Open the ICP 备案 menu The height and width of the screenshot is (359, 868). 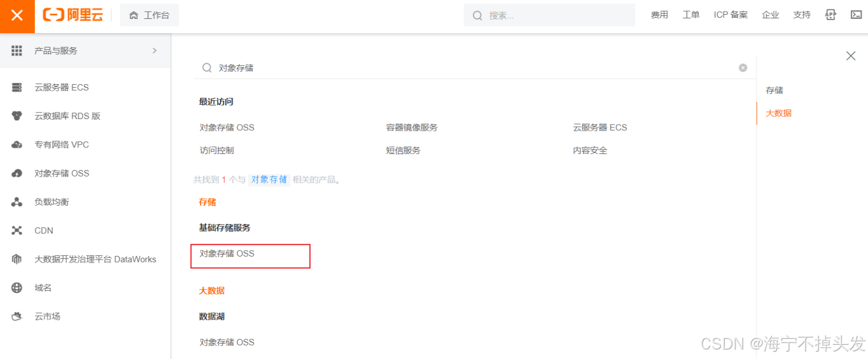[731, 15]
